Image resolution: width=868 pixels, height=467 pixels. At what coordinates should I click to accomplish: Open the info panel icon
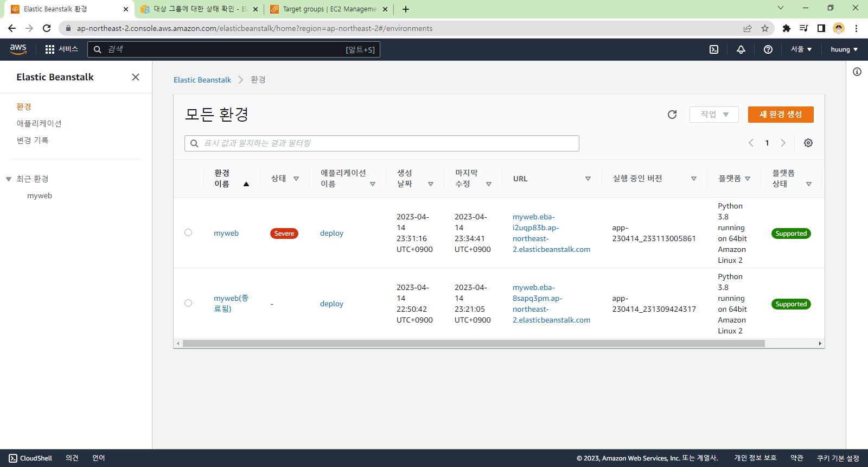point(857,72)
